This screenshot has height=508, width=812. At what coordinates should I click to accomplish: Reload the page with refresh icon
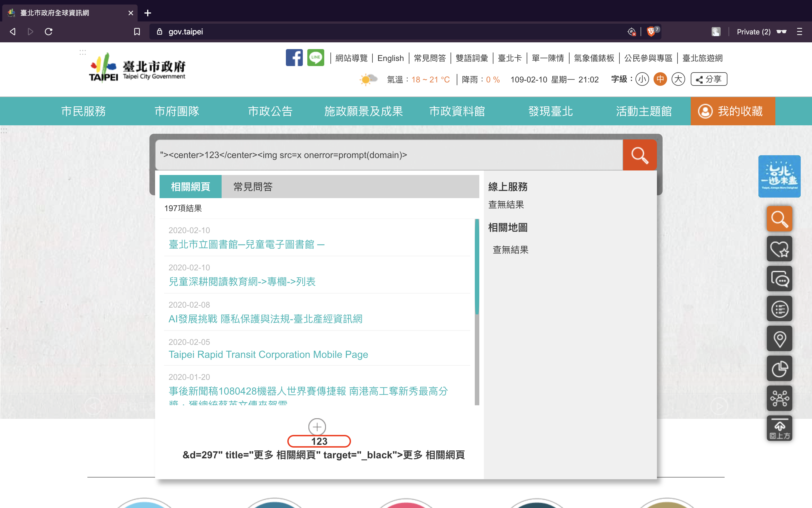tap(49, 32)
